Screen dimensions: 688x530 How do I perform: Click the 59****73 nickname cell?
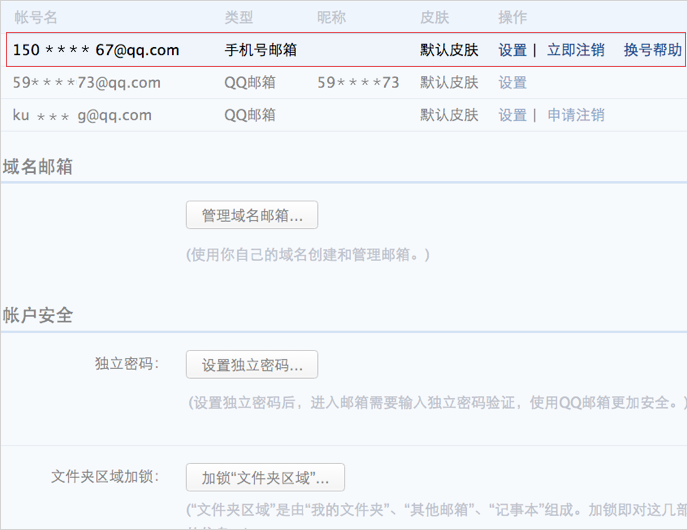(x=358, y=83)
